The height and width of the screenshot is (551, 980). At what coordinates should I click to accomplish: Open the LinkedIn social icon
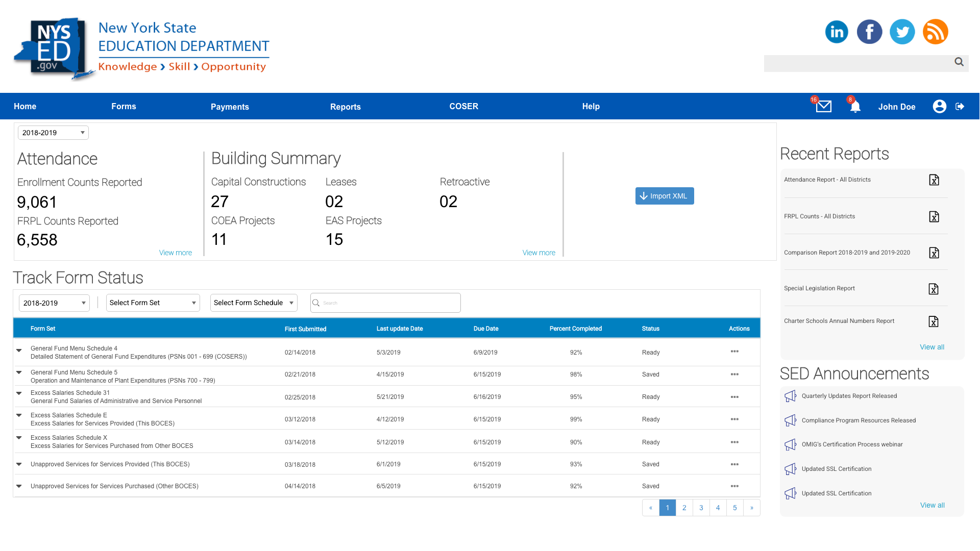[837, 32]
